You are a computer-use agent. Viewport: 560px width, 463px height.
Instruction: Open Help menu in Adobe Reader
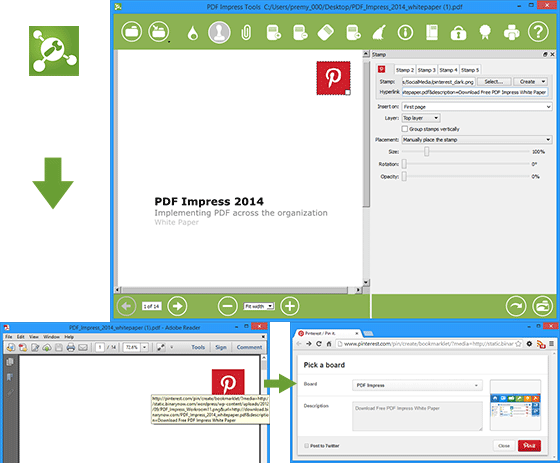(x=69, y=337)
